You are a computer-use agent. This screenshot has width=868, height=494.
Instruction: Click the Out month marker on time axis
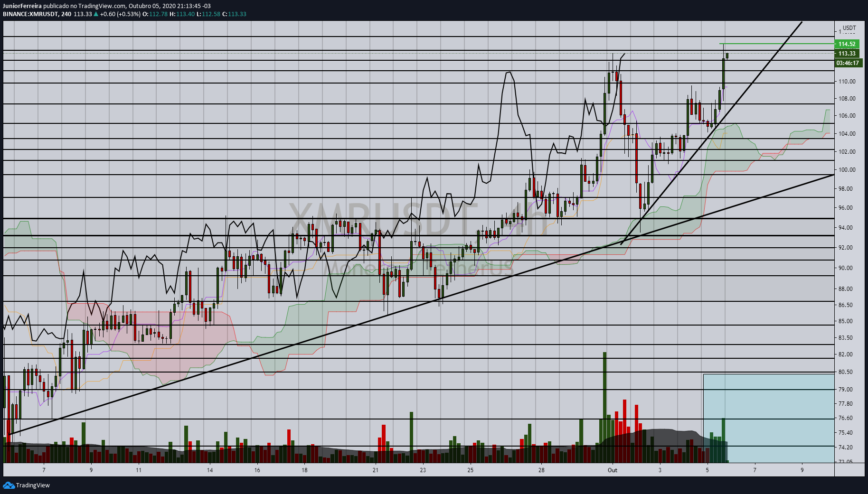[613, 470]
